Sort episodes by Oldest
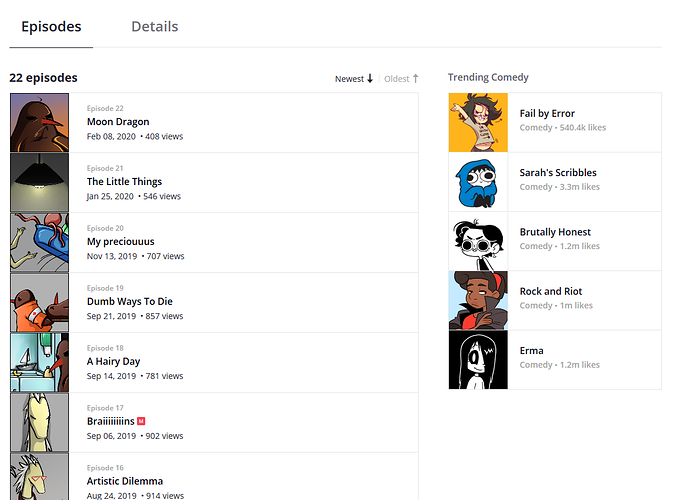673x500 pixels. 397,79
